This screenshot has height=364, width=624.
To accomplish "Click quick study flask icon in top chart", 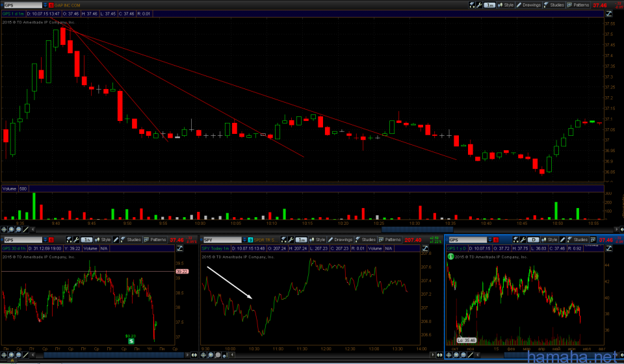I will pyautogui.click(x=472, y=5).
